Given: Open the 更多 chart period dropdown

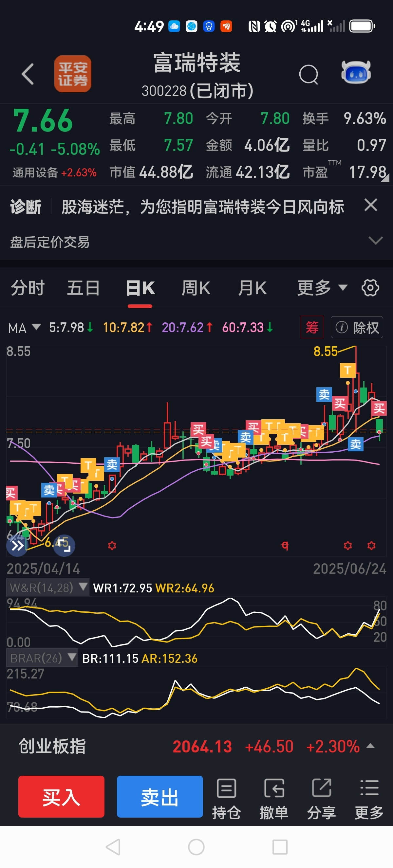Looking at the screenshot, I should click(x=322, y=288).
